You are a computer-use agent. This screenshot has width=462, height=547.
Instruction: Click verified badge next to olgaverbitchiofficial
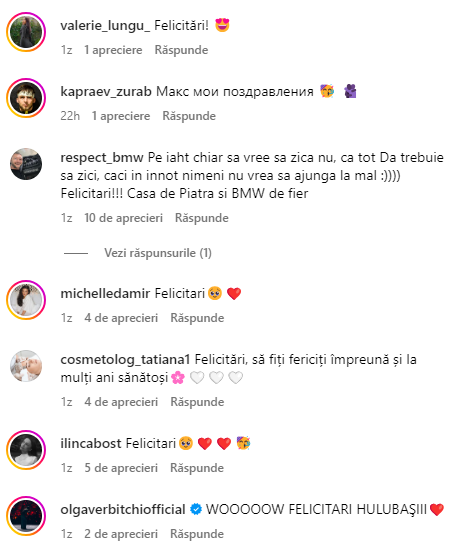(196, 509)
